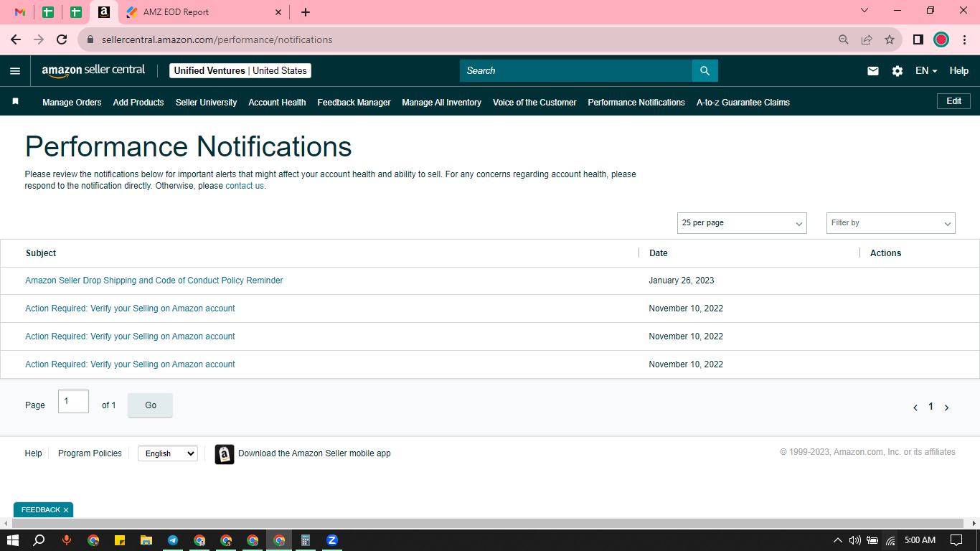Viewport: 980px width, 551px height.
Task: Click the page number input field
Action: point(73,402)
